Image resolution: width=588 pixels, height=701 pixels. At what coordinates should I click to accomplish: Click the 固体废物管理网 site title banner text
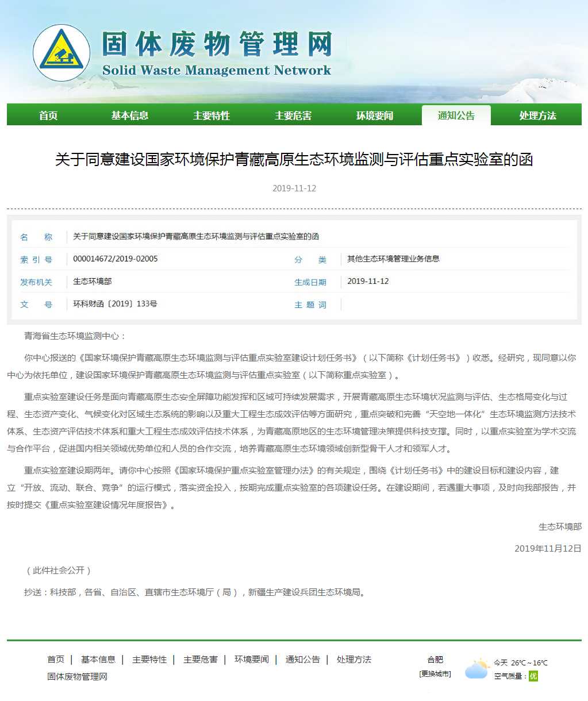click(217, 45)
